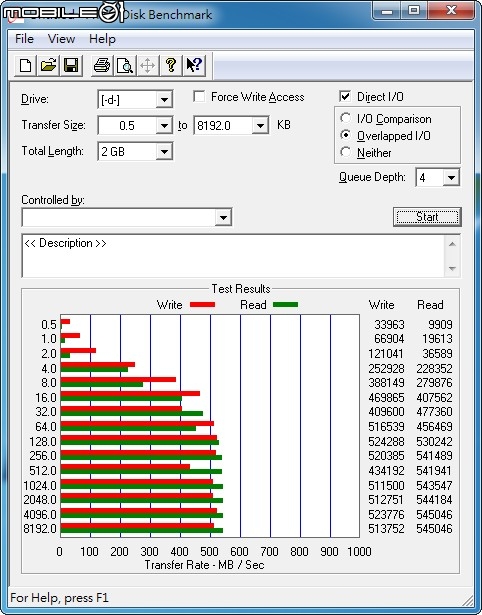The image size is (482, 615).
Task: Click write value 434192 for 512.0 row
Action: point(386,471)
